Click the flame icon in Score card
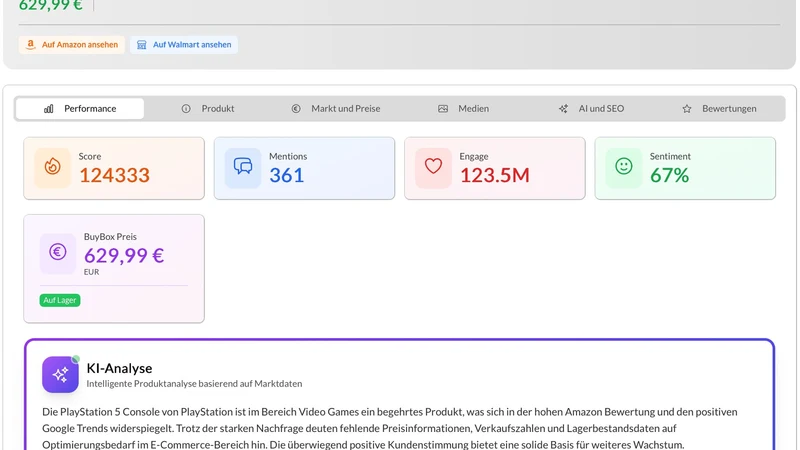 (53, 167)
